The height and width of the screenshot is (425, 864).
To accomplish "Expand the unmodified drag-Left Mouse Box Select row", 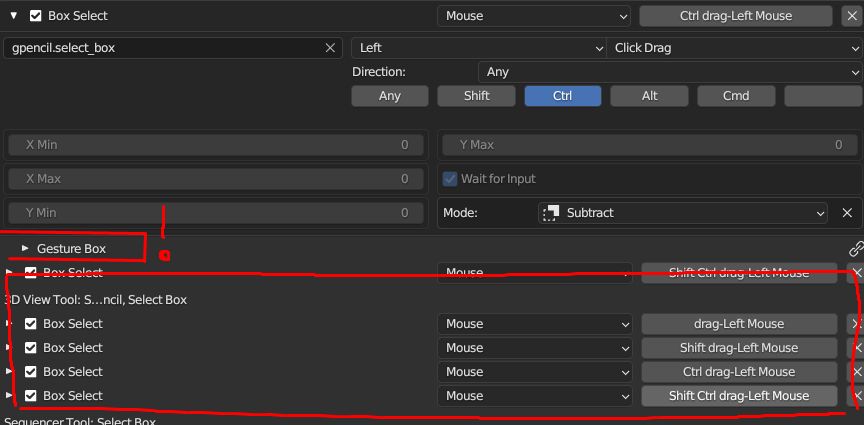I will (8, 324).
